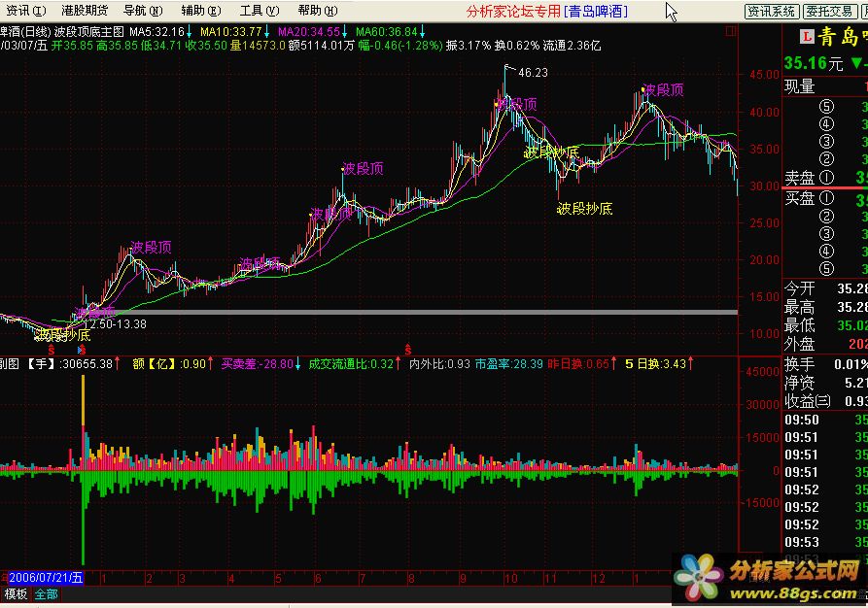Click the 成交流通比:0.32 readout
This screenshot has width=868, height=608.
pyautogui.click(x=351, y=364)
